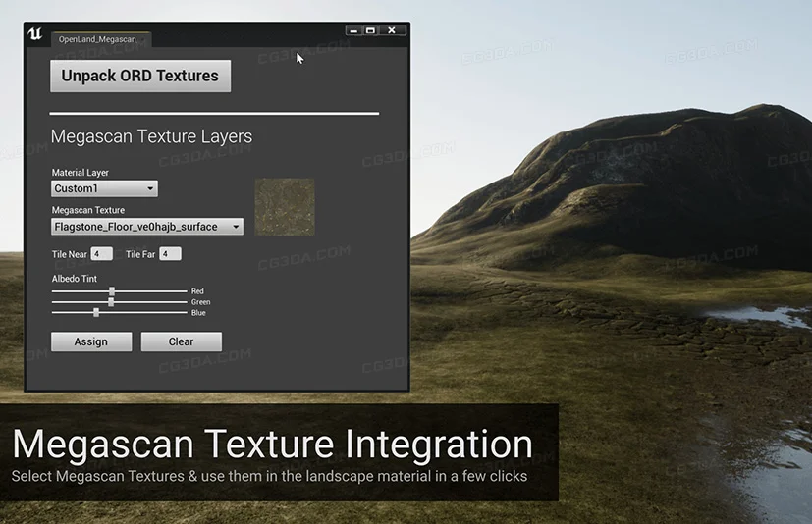Click the Red slider label
The height and width of the screenshot is (524, 812).
coord(197,291)
